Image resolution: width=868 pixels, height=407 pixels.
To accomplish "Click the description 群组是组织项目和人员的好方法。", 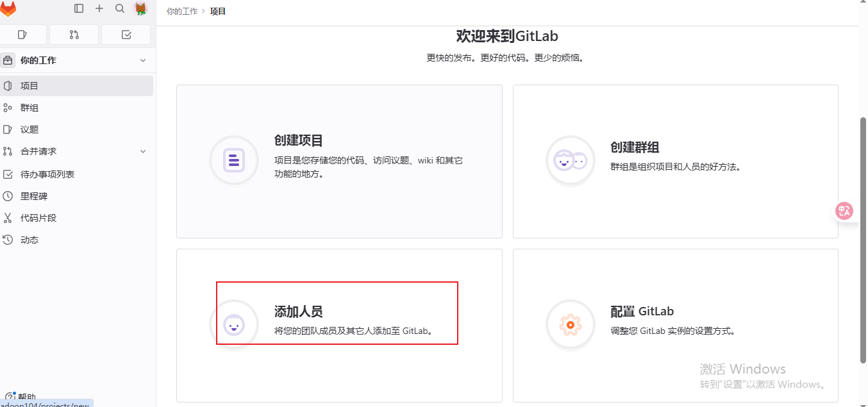I will (x=676, y=167).
